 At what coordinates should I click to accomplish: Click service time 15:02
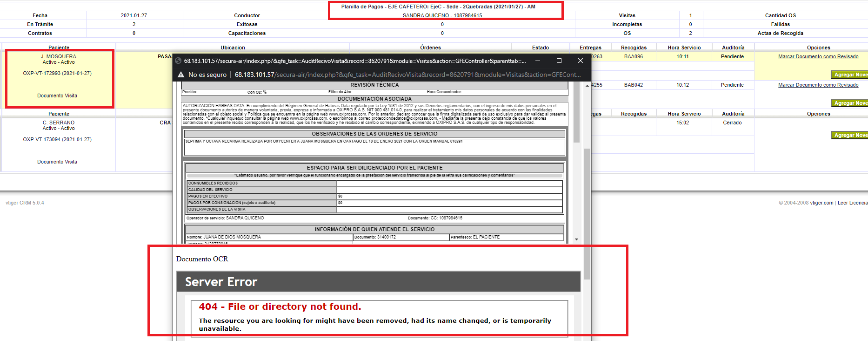click(x=682, y=123)
